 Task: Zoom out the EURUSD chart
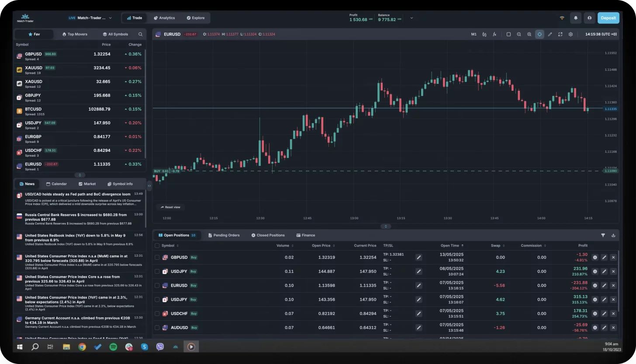(519, 34)
